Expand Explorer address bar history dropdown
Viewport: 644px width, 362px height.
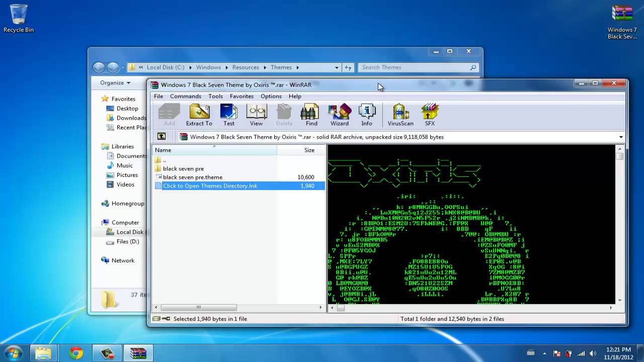point(337,67)
